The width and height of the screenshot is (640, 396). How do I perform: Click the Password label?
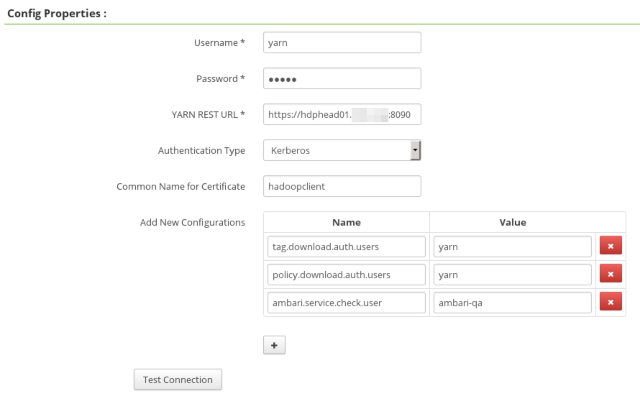220,79
